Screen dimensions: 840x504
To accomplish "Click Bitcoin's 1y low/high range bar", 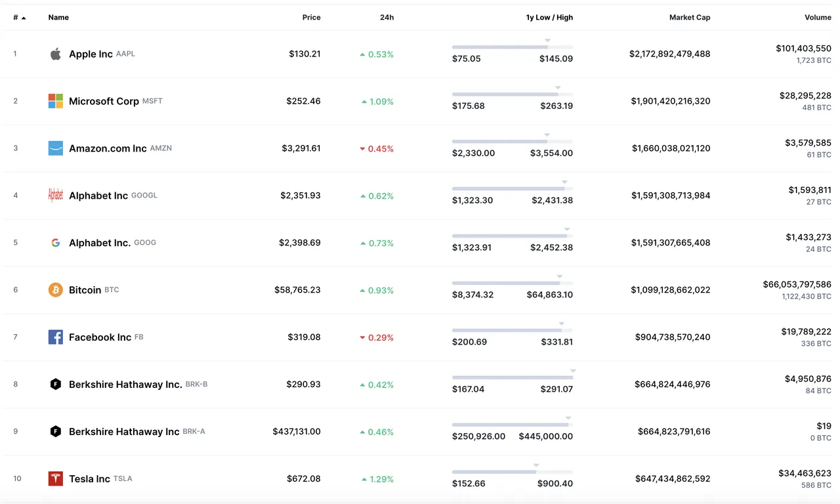I will coord(513,283).
